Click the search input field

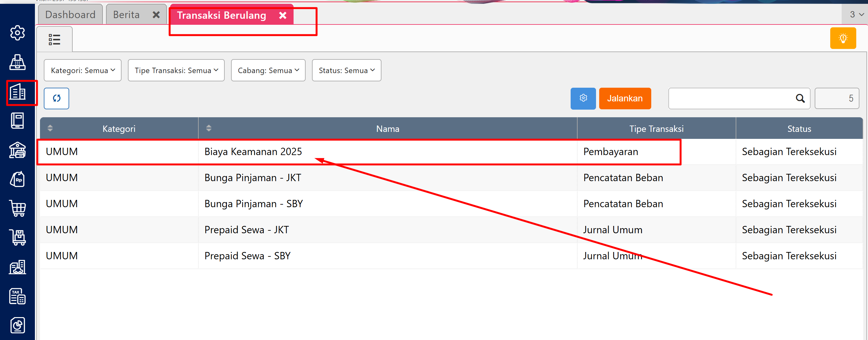pyautogui.click(x=731, y=99)
